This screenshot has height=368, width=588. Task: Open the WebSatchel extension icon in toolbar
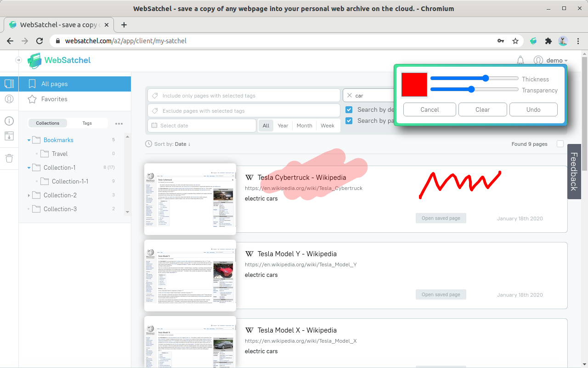click(x=533, y=41)
